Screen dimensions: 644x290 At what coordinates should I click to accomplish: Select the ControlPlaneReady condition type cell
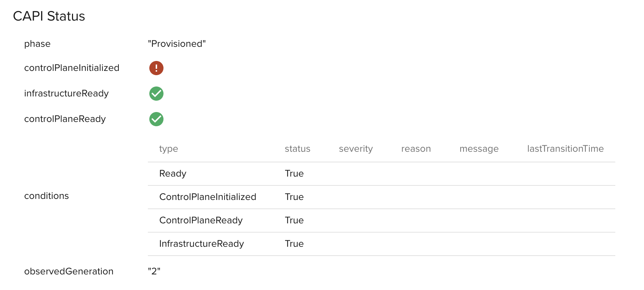pos(201,221)
